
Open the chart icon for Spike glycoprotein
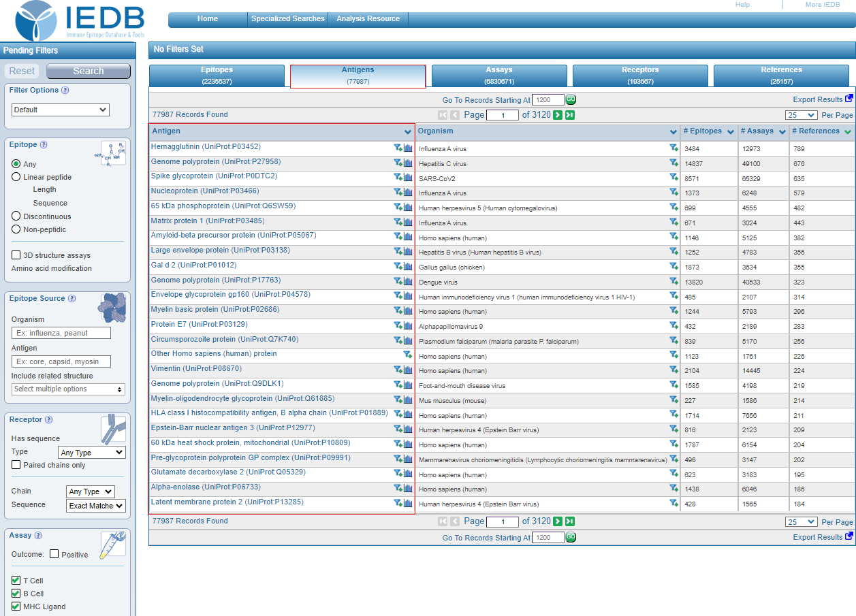(409, 178)
